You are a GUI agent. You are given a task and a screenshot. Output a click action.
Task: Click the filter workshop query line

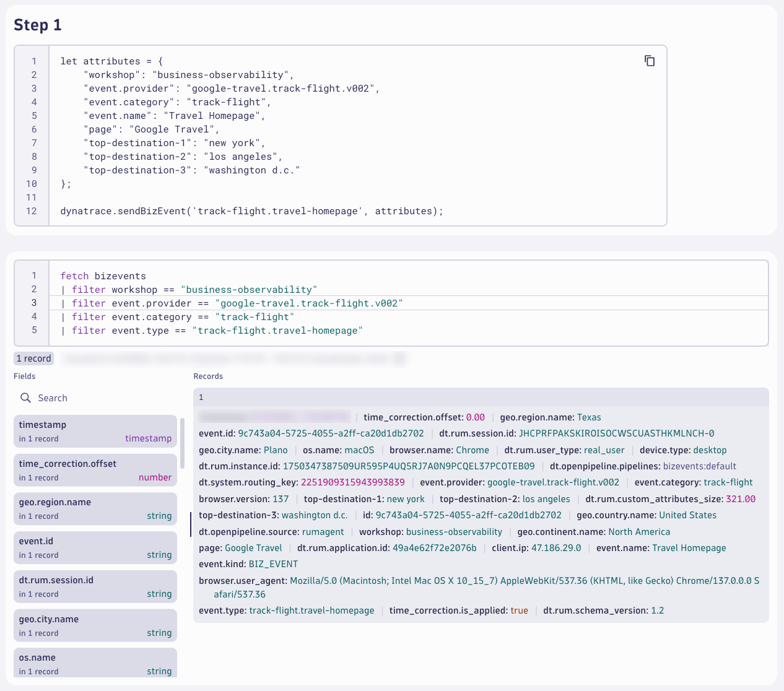coord(189,290)
